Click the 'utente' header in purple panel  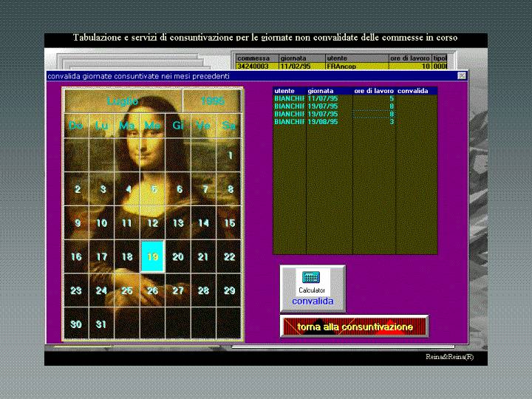click(x=289, y=91)
